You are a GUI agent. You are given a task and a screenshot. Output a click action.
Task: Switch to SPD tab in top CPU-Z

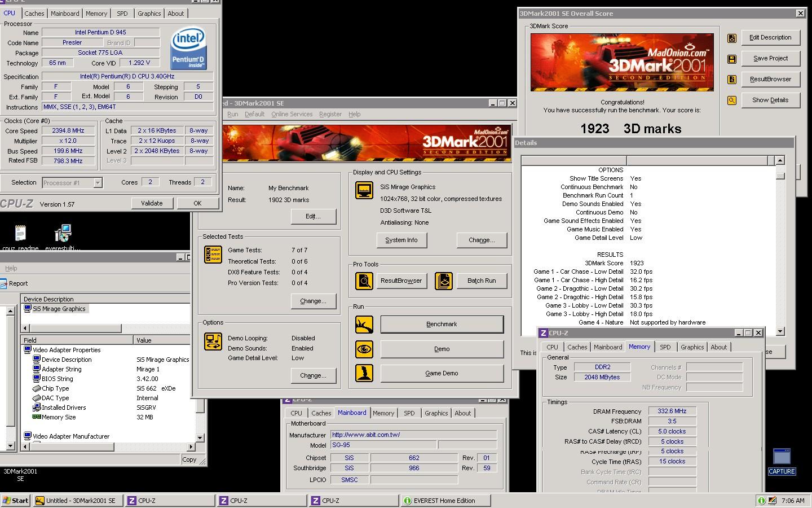coord(122,14)
